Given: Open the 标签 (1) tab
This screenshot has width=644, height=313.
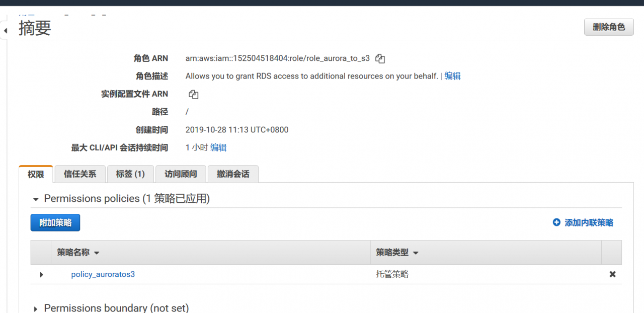Looking at the screenshot, I should tap(130, 174).
